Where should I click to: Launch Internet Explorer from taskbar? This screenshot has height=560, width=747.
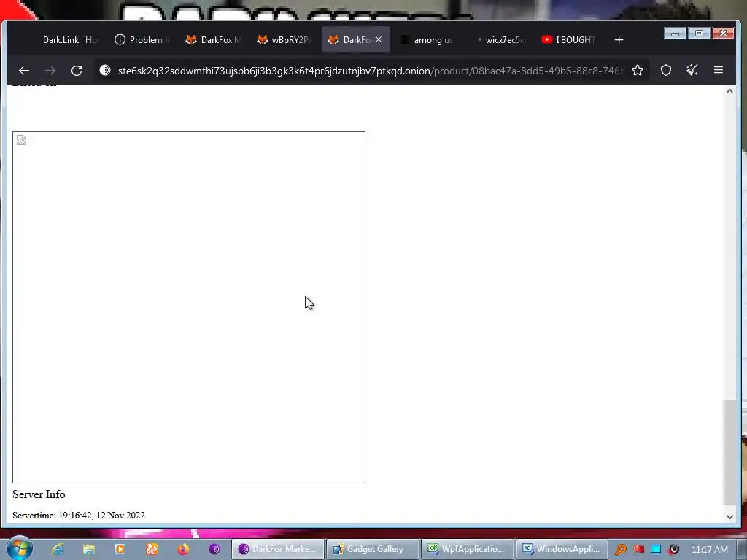click(58, 549)
